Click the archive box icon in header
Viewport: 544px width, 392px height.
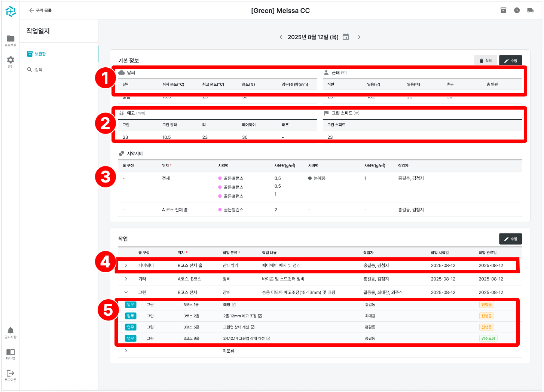[503, 10]
